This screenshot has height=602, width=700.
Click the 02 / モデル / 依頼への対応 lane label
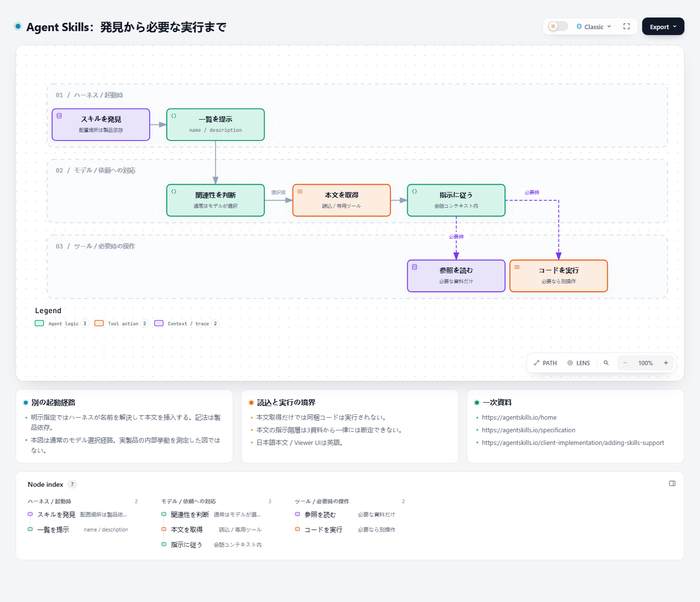click(x=95, y=170)
